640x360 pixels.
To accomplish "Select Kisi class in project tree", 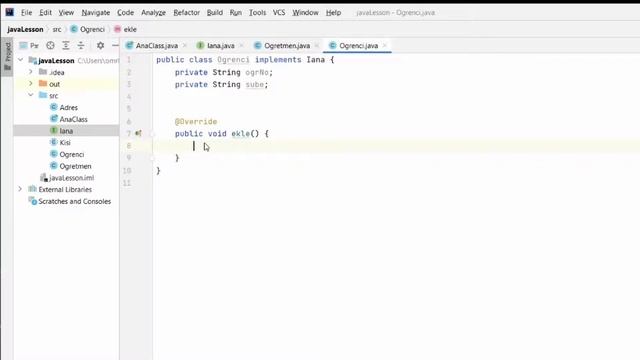I will coord(65,142).
